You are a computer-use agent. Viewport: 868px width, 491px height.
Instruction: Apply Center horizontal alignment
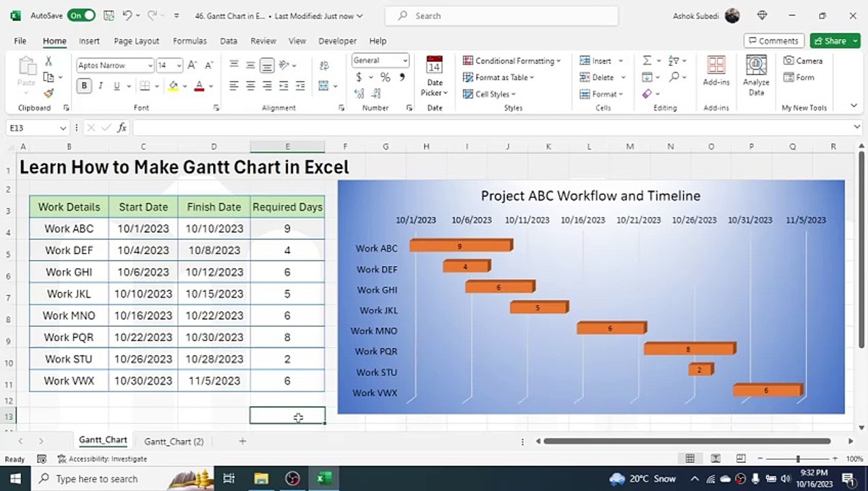(x=250, y=86)
